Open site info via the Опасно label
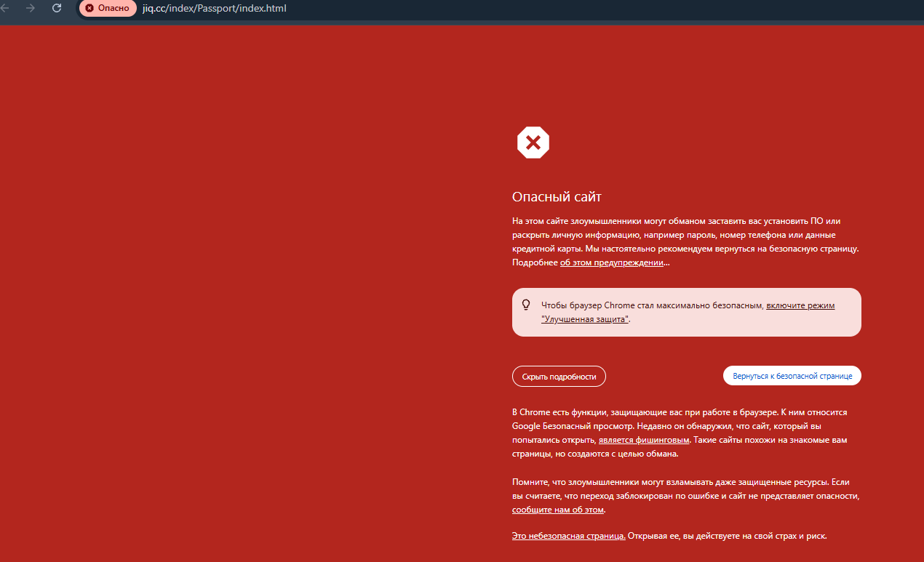 [113, 8]
